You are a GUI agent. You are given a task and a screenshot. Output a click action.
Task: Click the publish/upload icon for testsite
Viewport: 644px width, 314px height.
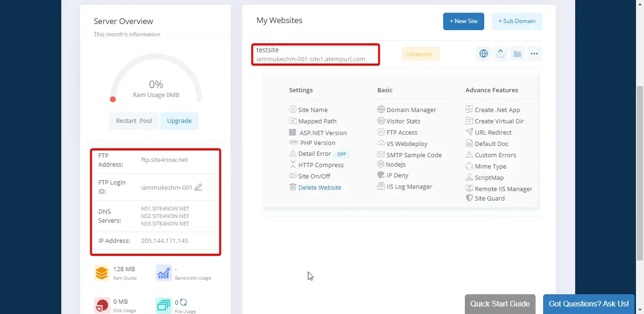pos(500,54)
